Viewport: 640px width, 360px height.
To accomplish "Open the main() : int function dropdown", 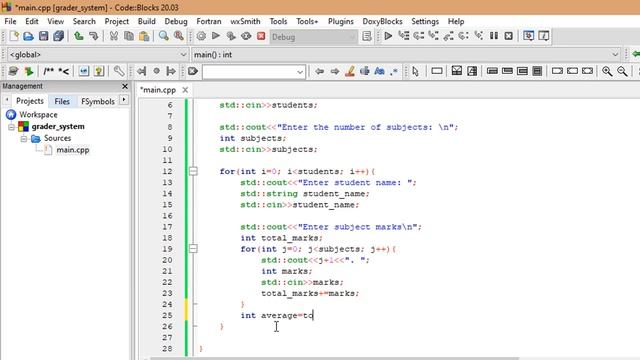I will tap(406, 54).
